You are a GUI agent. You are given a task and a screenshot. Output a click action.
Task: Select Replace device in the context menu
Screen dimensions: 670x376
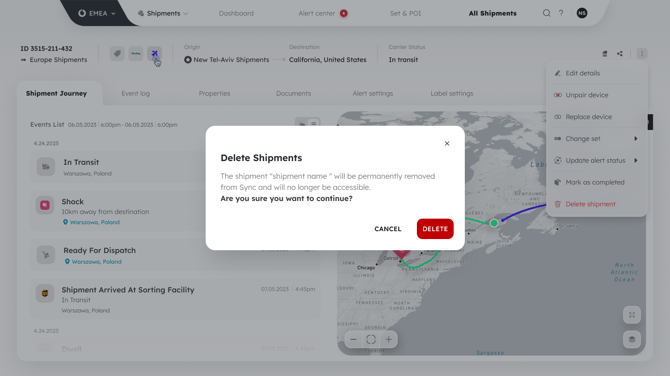tap(597, 117)
